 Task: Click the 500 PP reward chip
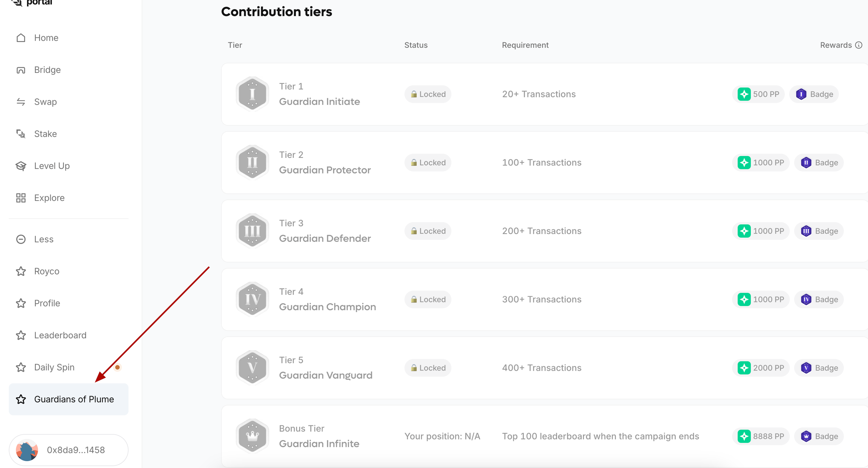point(759,94)
